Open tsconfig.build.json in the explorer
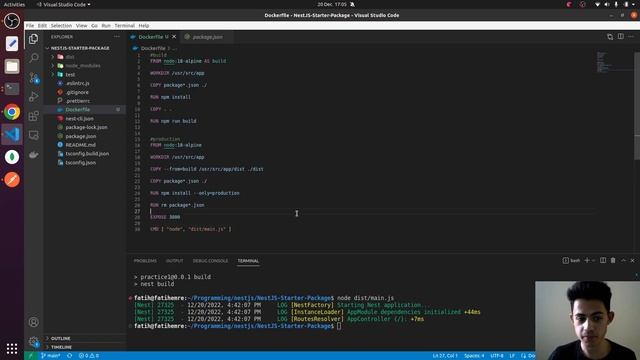The width and height of the screenshot is (640, 360). (x=87, y=154)
